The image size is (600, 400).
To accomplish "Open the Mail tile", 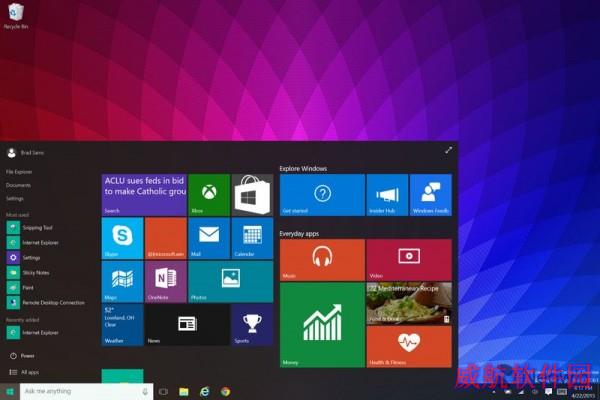I will coord(209,238).
